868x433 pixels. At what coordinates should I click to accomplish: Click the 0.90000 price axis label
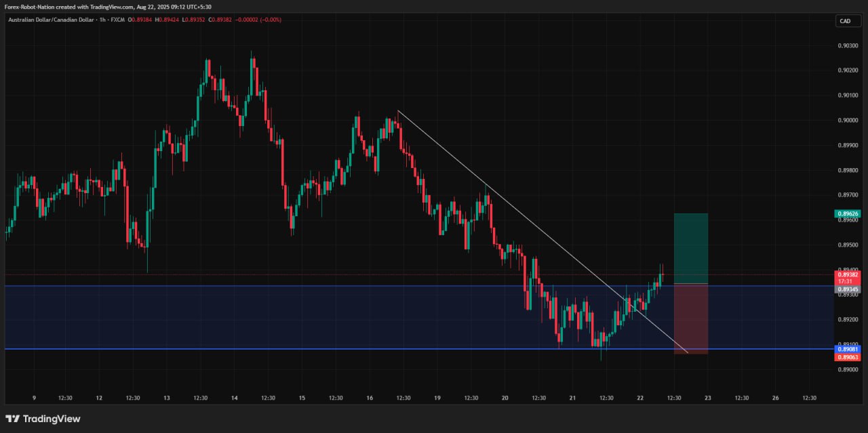click(x=848, y=120)
